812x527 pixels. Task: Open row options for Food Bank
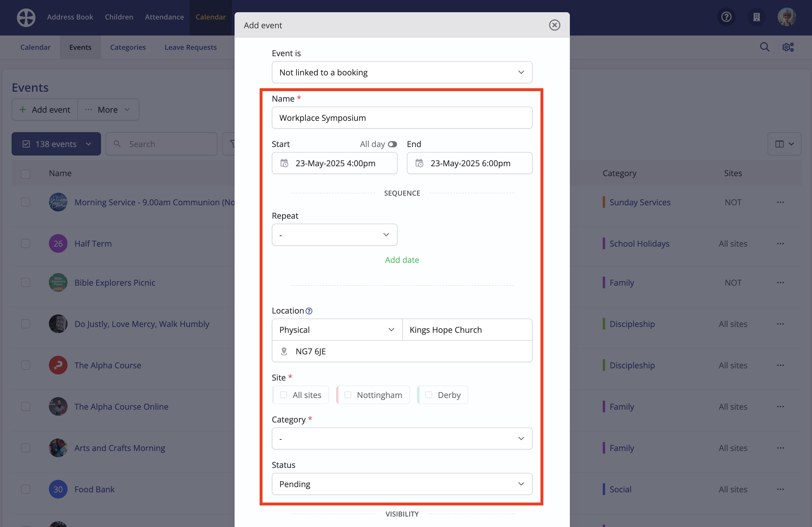pyautogui.click(x=780, y=489)
